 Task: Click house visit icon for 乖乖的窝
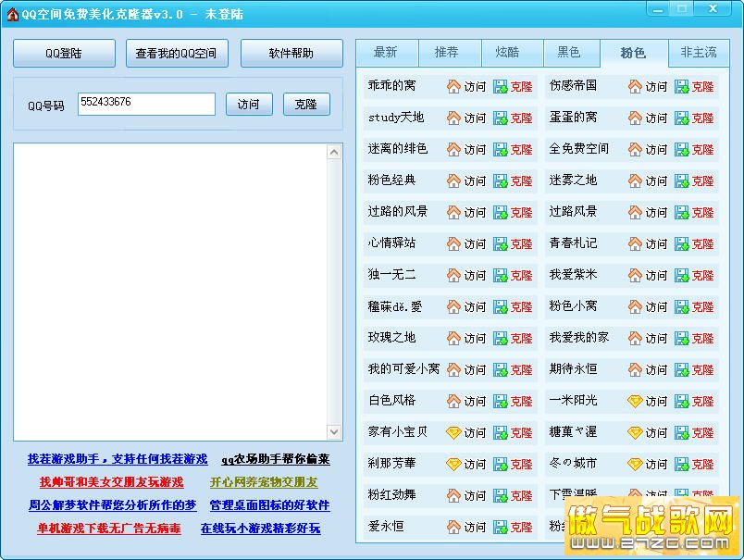(x=453, y=86)
